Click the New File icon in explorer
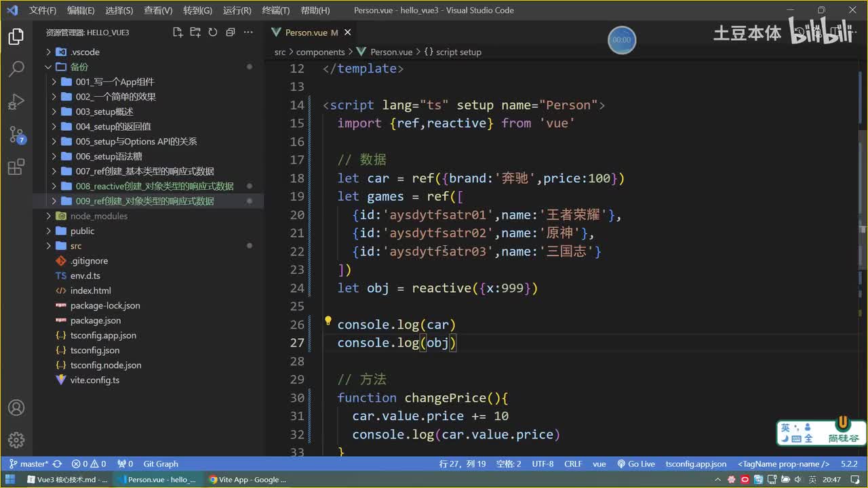 178,33
